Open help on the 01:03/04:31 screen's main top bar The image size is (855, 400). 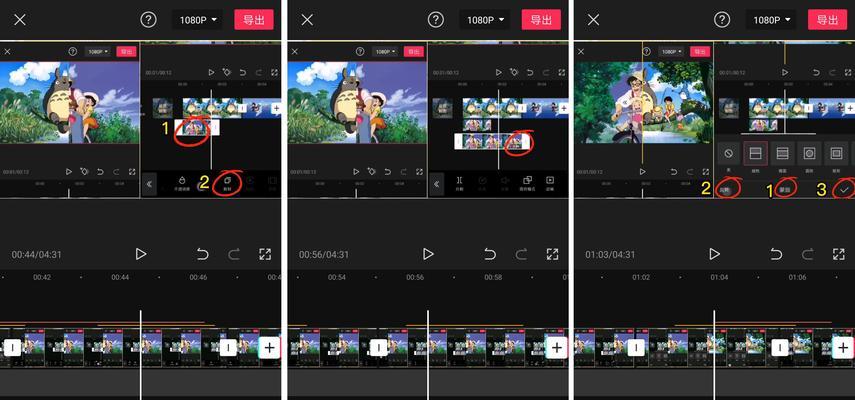coord(722,20)
